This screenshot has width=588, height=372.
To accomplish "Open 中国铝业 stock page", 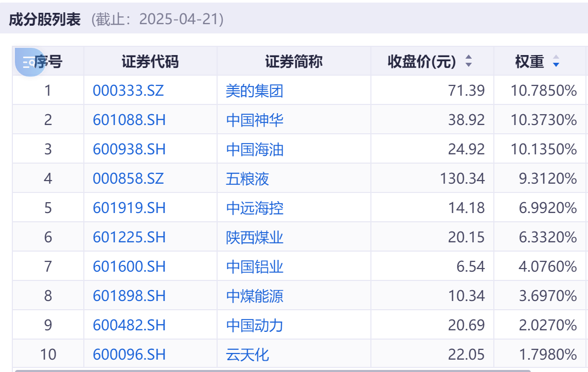I will pos(255,267).
